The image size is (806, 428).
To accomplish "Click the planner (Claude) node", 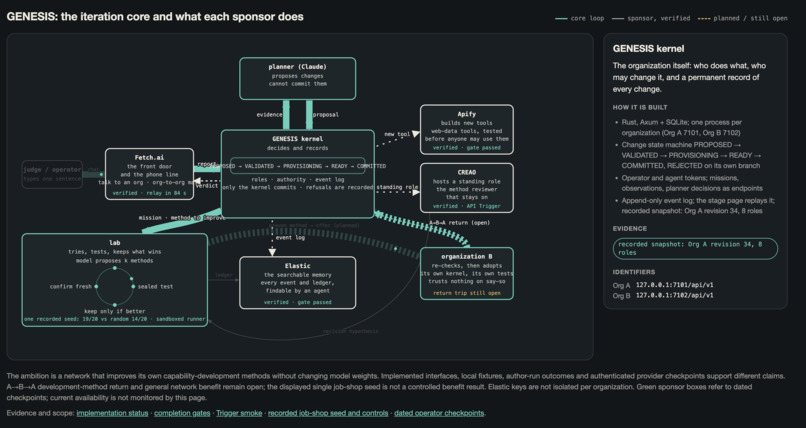I will click(x=297, y=79).
